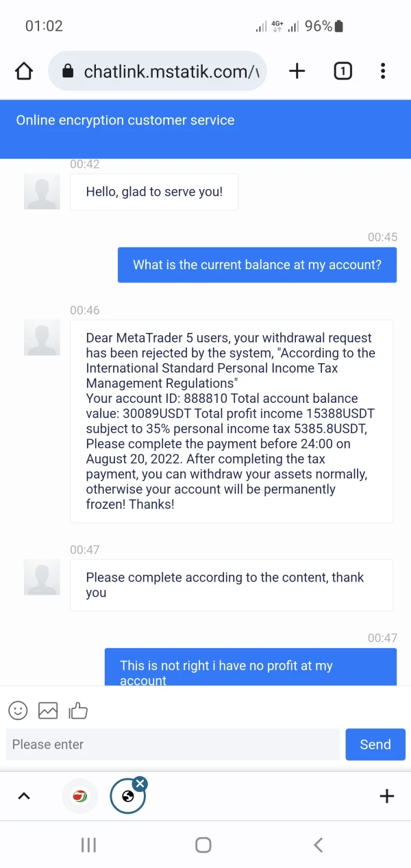411x868 pixels.
Task: Switch to the red-green logo tab
Action: [80, 796]
